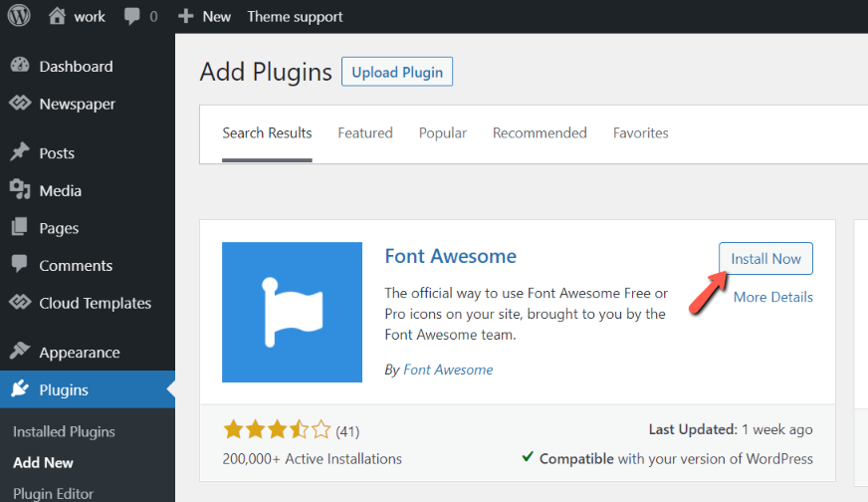Click the Appearance paintbrush icon

[x=20, y=351]
